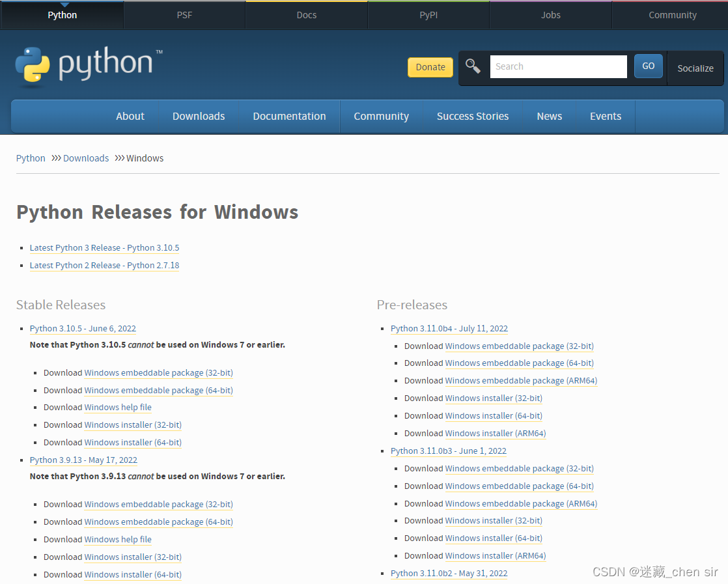
Task: Click the Python breadcrumb link
Action: pos(31,158)
